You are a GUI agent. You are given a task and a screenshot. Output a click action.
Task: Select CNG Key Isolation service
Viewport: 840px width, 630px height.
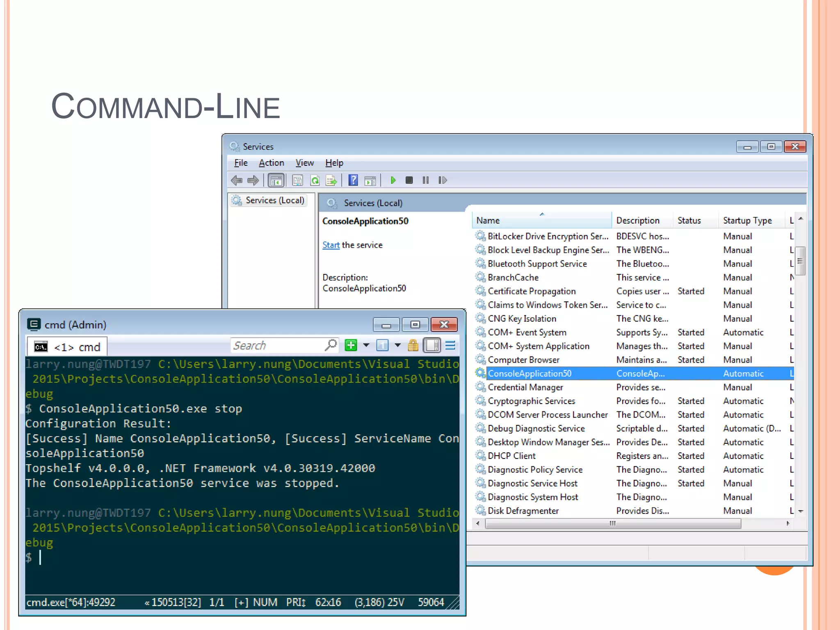click(634, 319)
